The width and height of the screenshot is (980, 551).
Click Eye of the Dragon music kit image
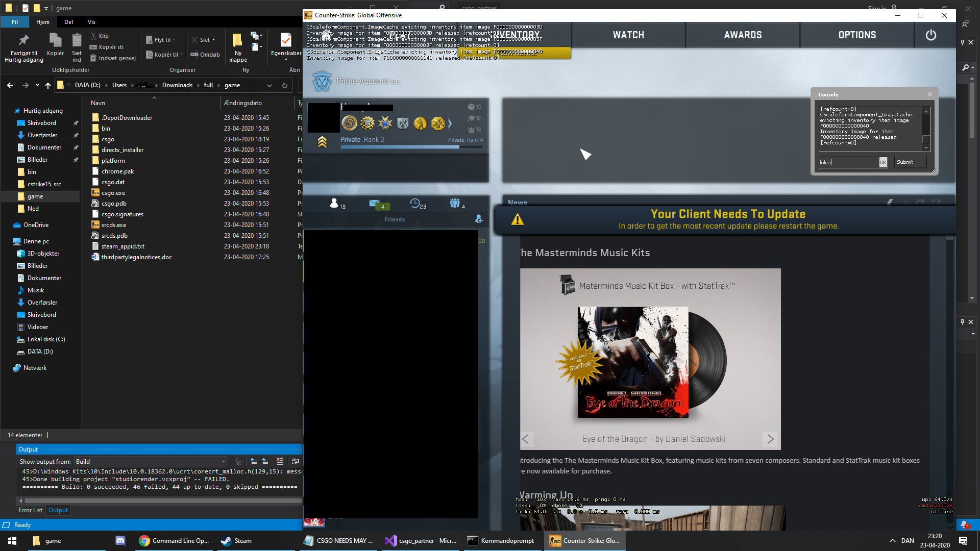pyautogui.click(x=633, y=362)
